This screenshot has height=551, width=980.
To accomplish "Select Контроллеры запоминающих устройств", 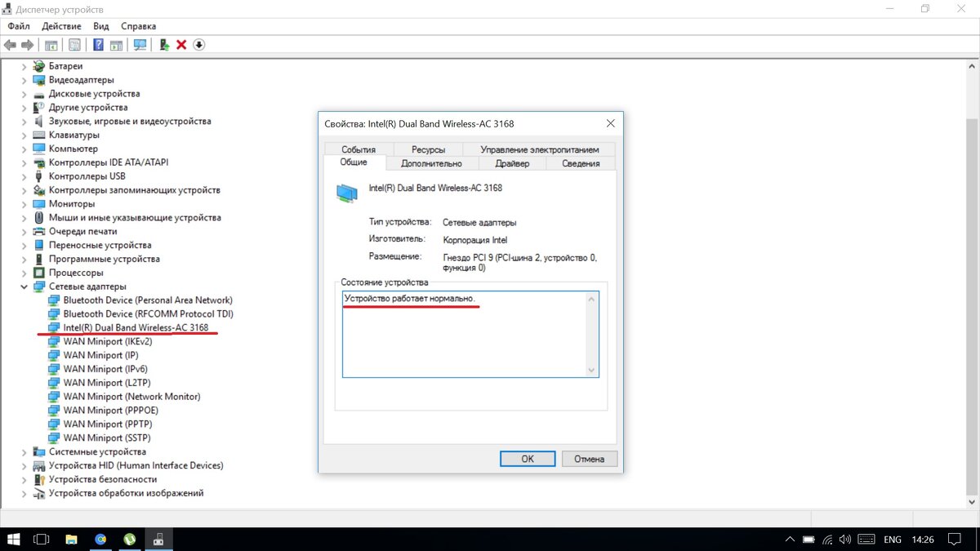I will 134,190.
